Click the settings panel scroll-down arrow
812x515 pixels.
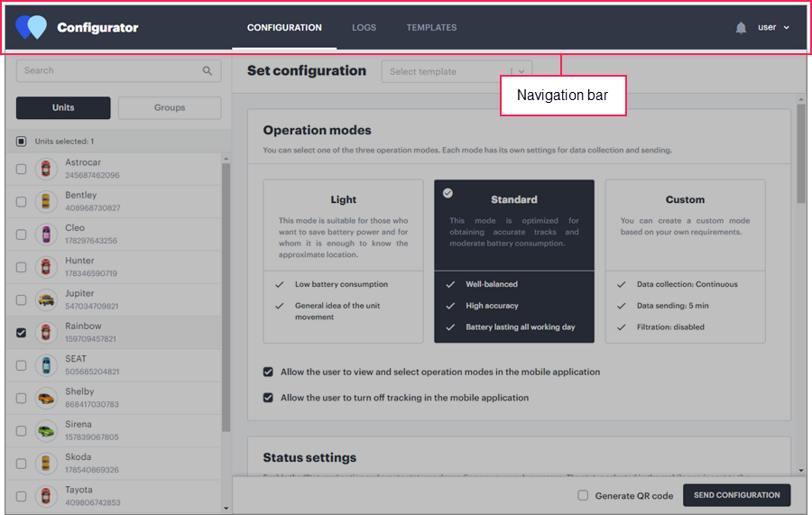coord(801,471)
